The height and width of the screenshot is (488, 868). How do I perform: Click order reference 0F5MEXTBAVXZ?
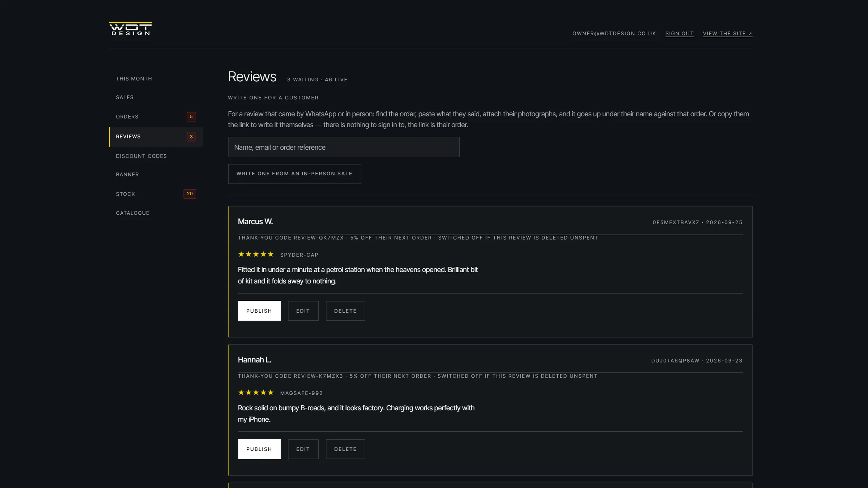click(x=676, y=222)
